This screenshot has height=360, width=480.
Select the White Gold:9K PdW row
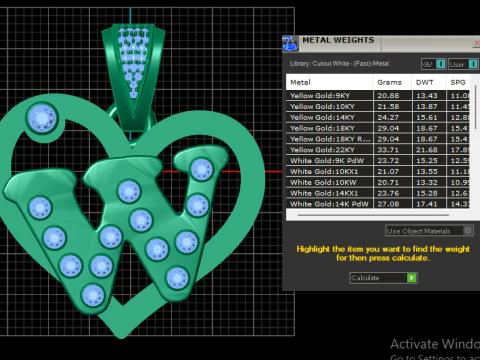pyautogui.click(x=378, y=161)
